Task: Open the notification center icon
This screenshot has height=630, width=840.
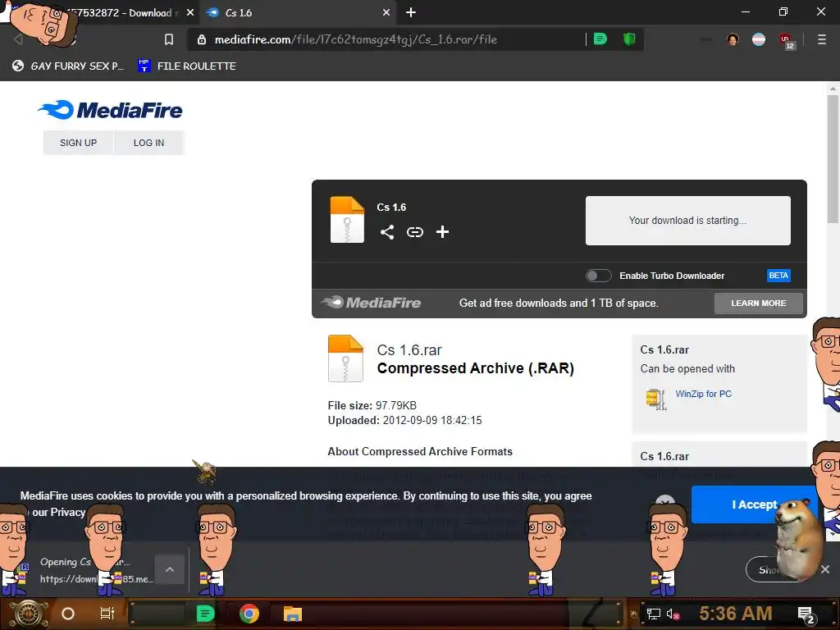Action: coord(806,614)
